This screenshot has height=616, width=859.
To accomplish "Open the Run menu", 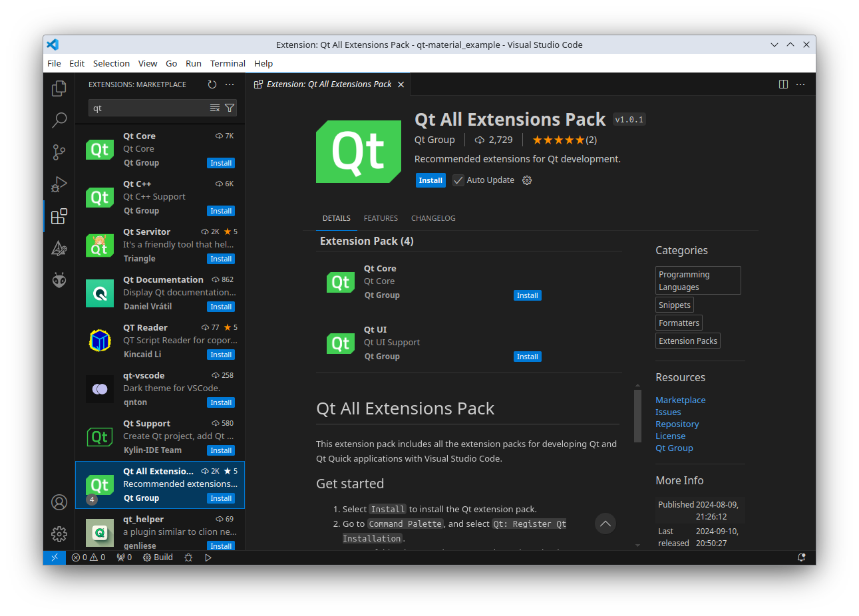I will tap(194, 63).
